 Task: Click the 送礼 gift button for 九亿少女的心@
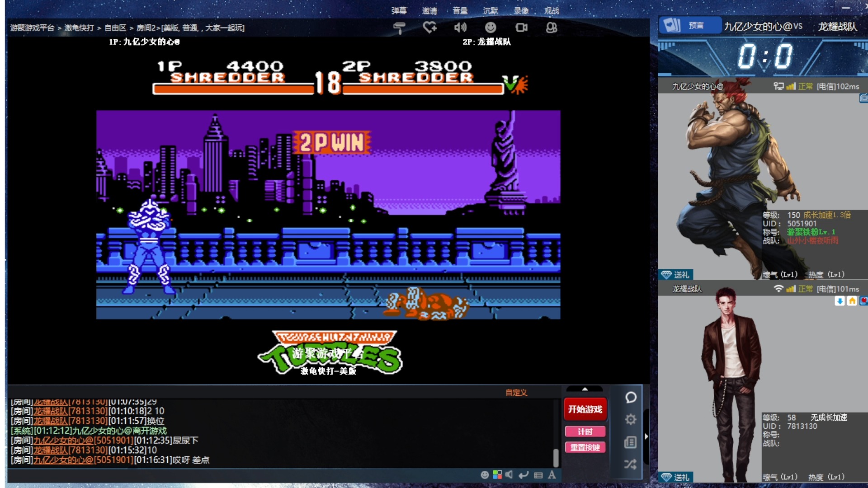click(676, 275)
